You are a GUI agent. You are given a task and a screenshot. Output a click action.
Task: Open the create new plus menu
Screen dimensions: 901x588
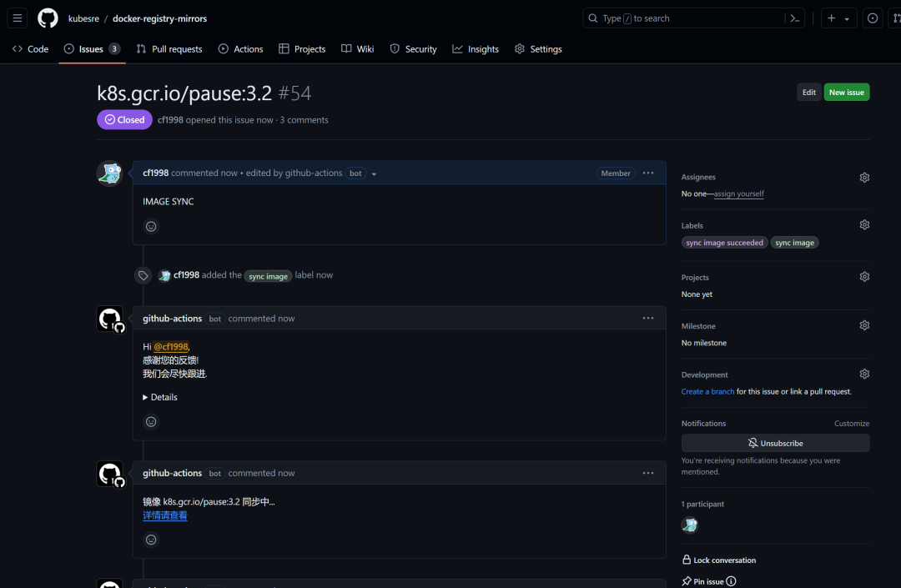pos(838,18)
